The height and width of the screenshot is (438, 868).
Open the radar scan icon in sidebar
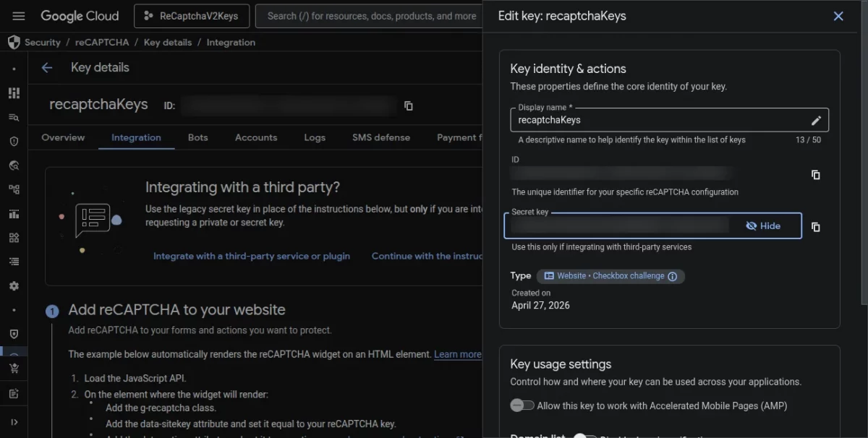pos(14,166)
